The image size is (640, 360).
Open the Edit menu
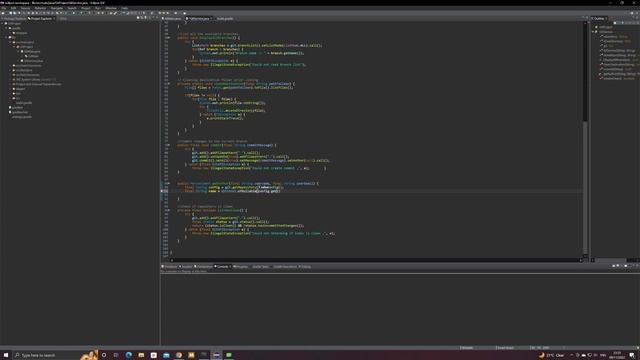pos(13,8)
